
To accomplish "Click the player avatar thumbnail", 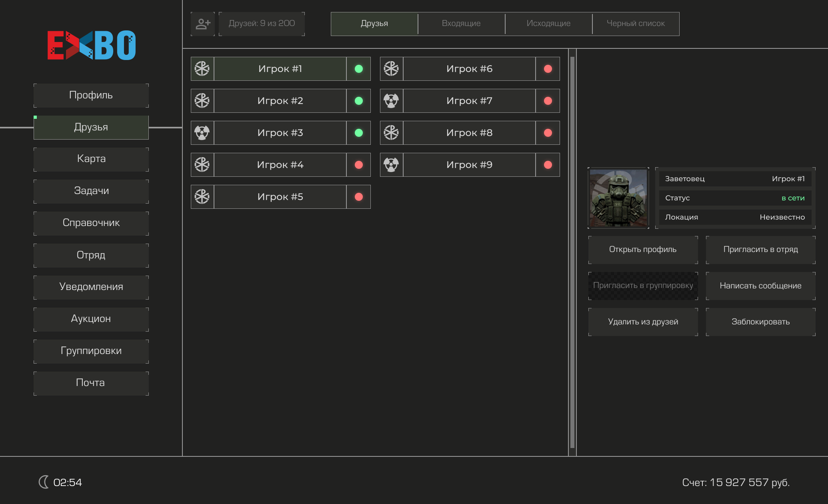I will [618, 198].
